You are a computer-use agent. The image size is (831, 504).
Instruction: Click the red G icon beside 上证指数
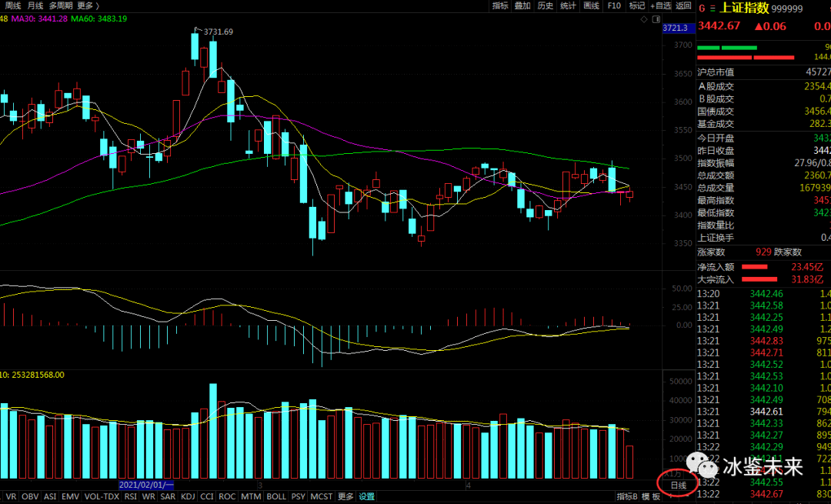(x=702, y=7)
